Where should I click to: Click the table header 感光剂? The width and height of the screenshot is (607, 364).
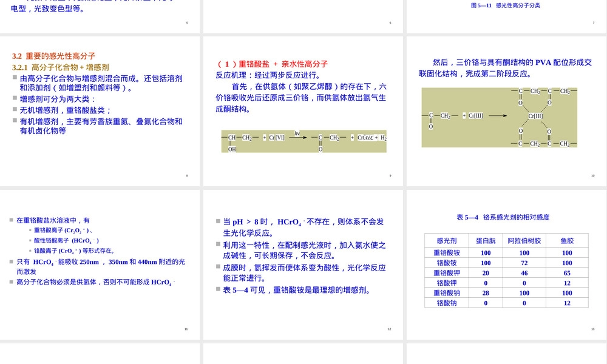tap(447, 241)
